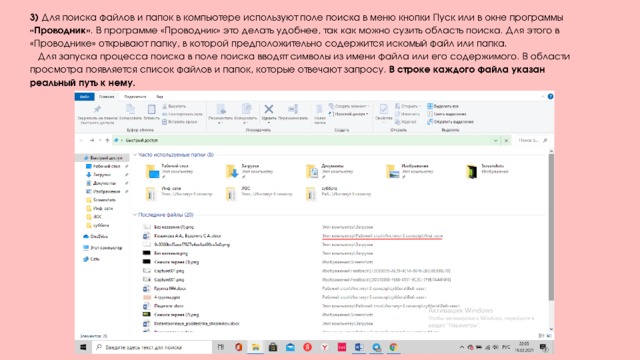
Task: Click the Screenshots folder thumbnail
Action: 472,171
